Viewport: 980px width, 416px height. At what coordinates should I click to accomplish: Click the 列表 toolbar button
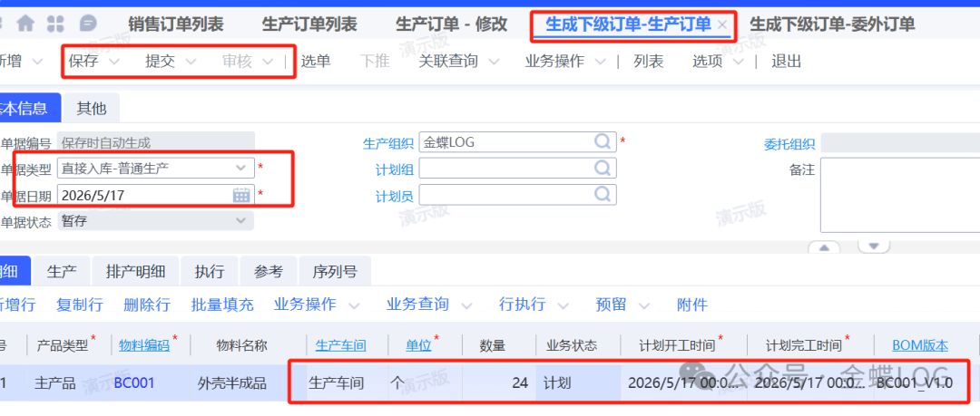pos(649,62)
